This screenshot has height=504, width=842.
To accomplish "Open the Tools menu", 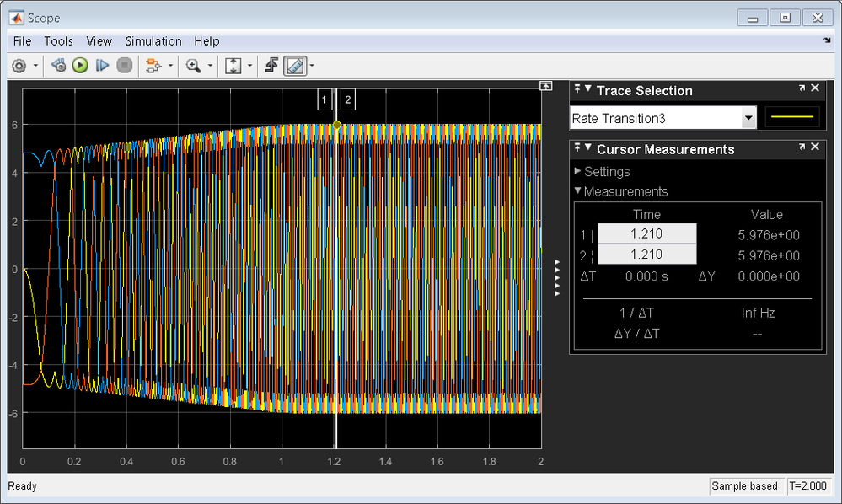I will tap(58, 41).
